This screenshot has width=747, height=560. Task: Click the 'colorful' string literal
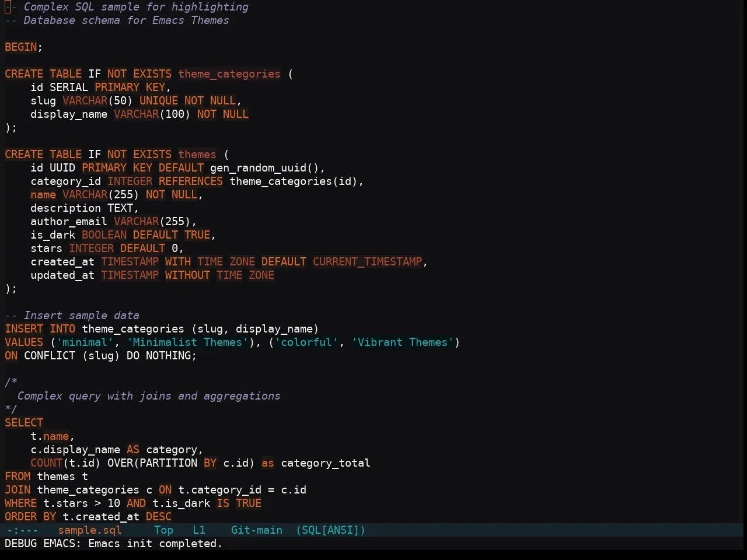click(306, 342)
